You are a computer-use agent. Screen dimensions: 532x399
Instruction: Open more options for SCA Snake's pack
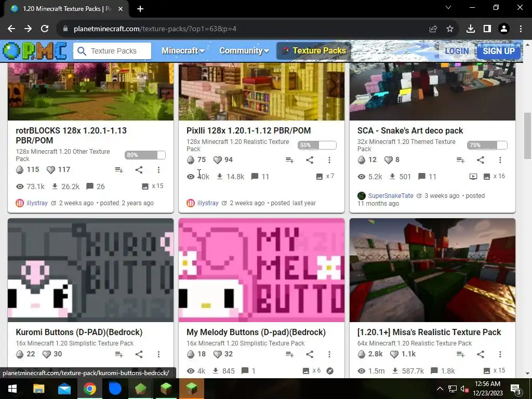500,160
